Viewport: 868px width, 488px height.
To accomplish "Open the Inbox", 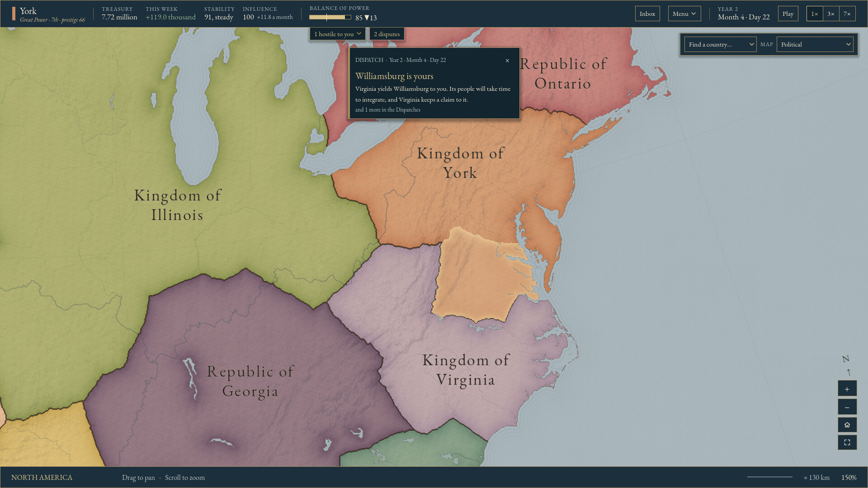I will coord(647,14).
